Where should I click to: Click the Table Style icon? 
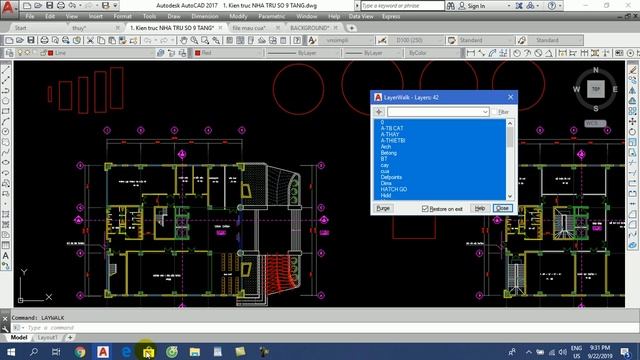[451, 40]
